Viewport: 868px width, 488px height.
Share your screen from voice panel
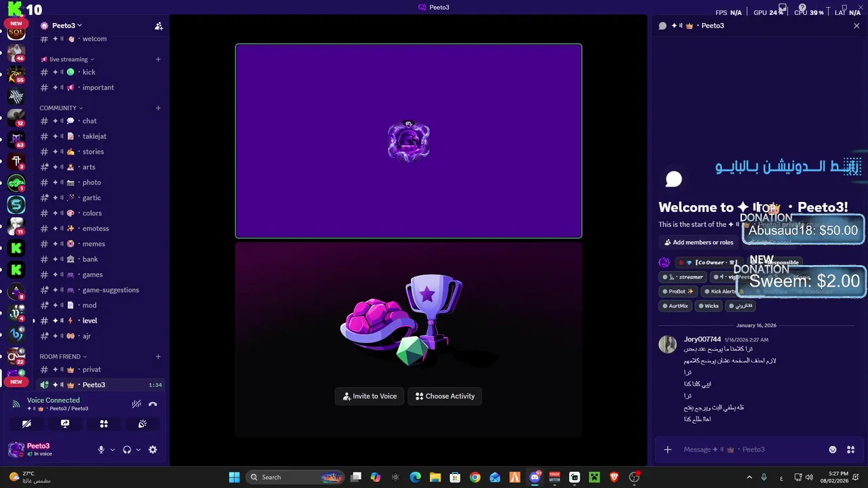pos(65,424)
